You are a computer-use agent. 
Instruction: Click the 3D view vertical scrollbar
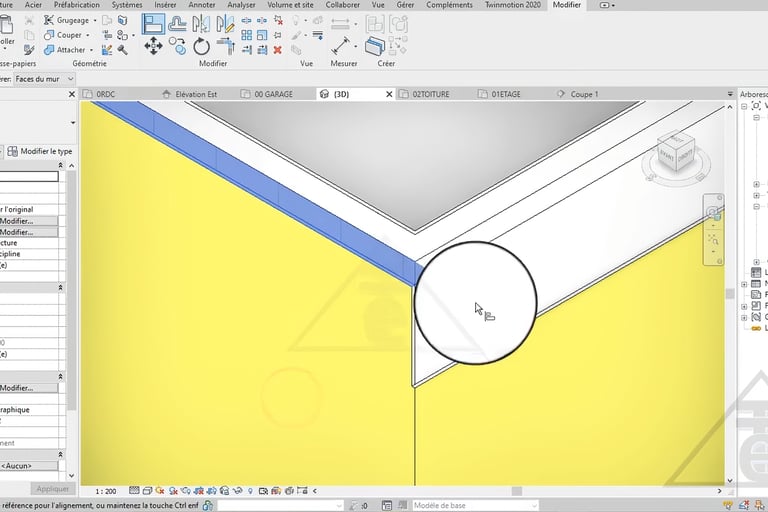coord(730,293)
